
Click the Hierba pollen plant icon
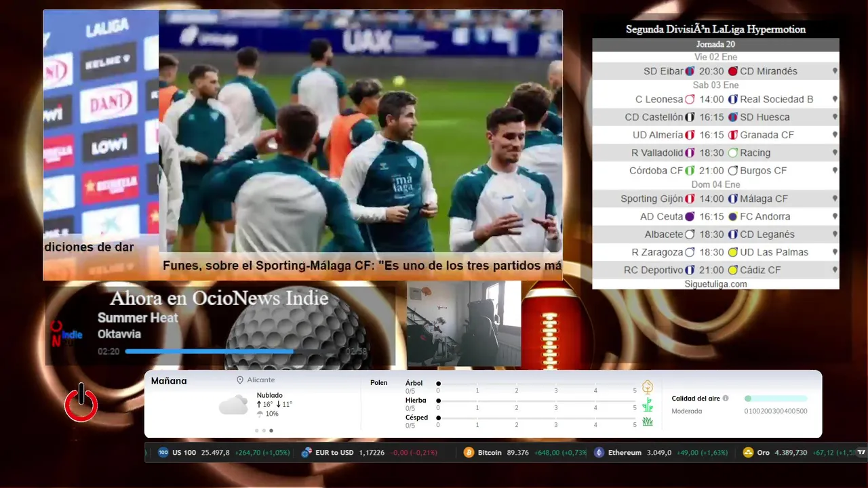pos(648,405)
